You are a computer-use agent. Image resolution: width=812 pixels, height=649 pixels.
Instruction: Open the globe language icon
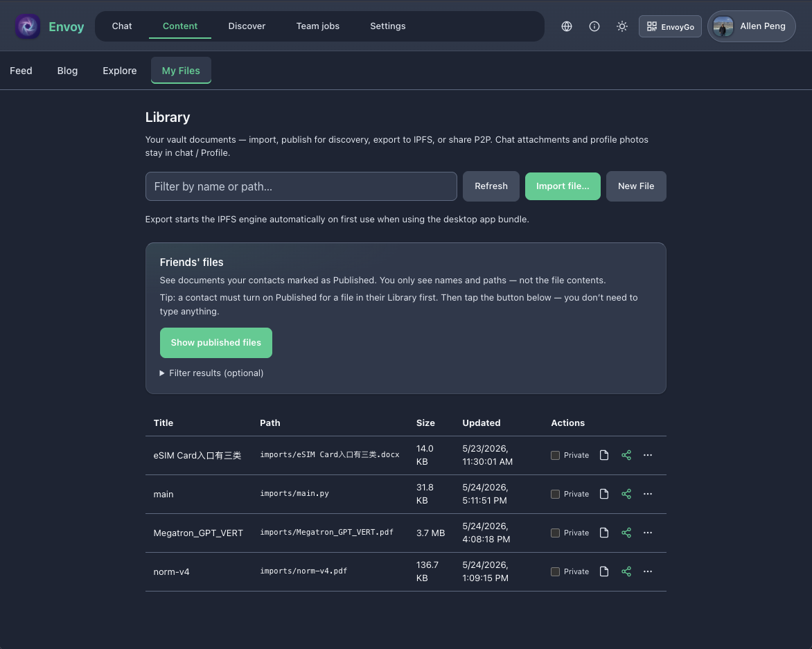[567, 26]
